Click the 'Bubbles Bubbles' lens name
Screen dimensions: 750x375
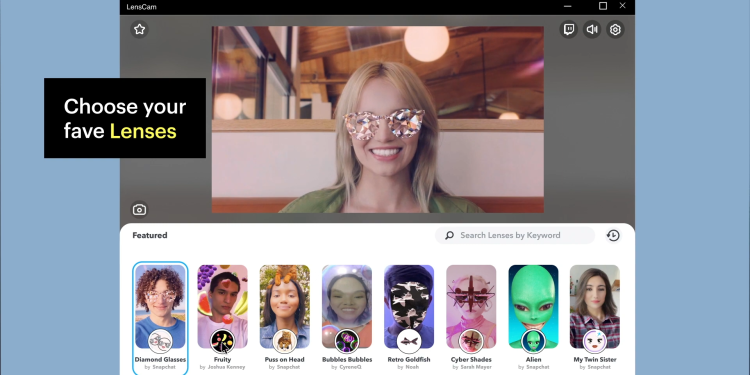pos(347,359)
